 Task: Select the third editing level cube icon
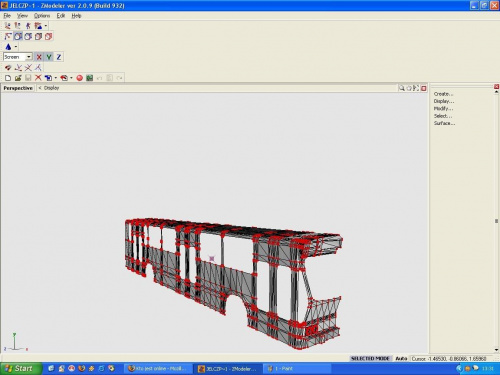(x=28, y=36)
